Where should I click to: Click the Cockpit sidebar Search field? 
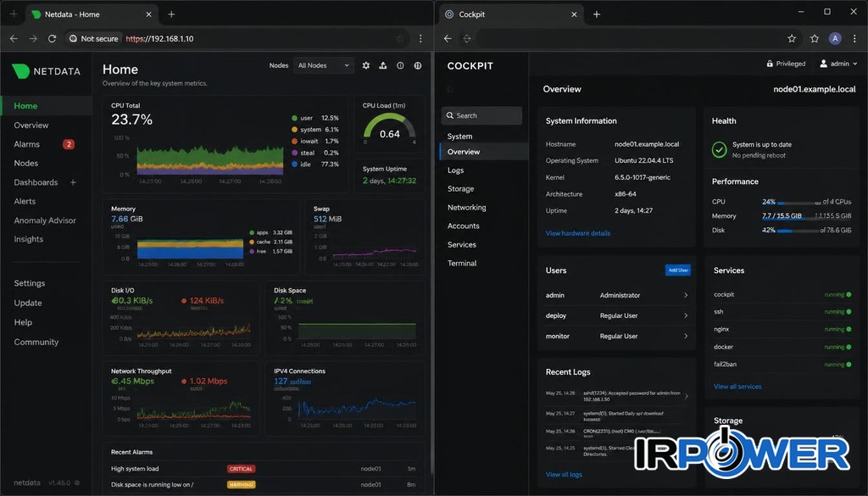(481, 115)
